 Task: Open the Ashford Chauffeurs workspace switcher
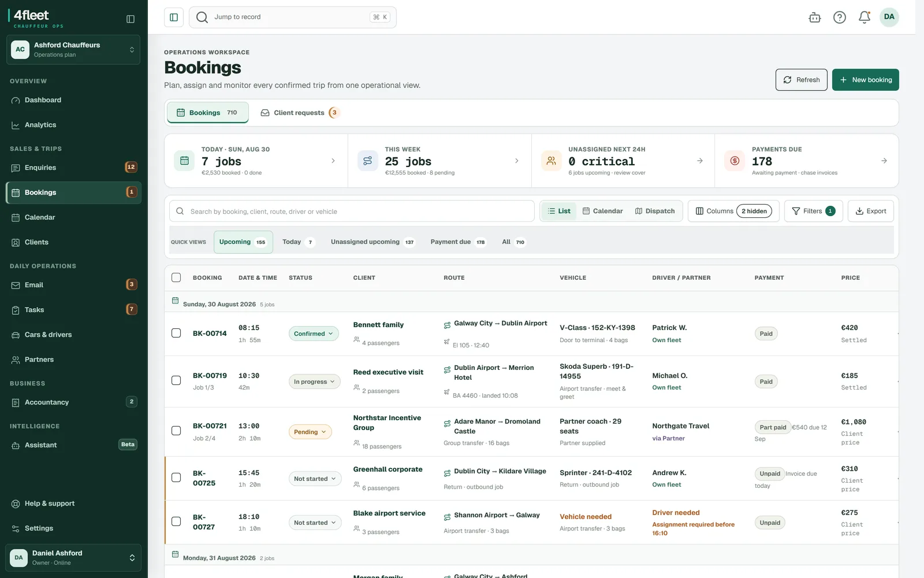coord(73,50)
